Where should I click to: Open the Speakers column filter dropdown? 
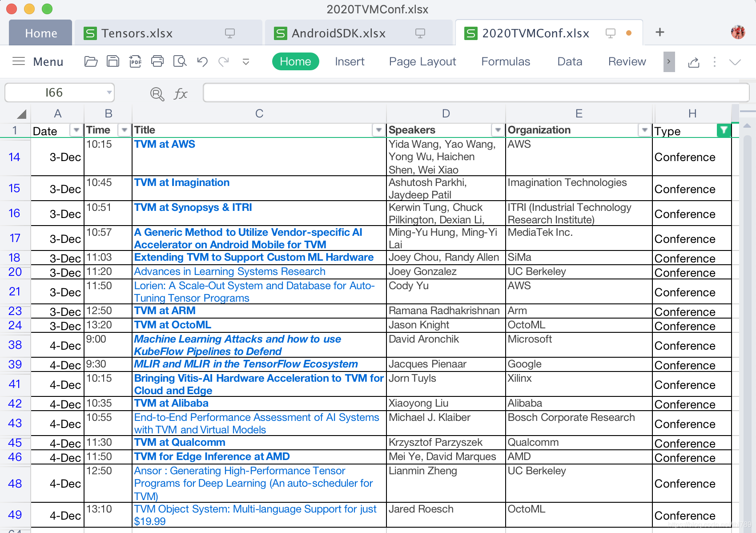click(498, 130)
